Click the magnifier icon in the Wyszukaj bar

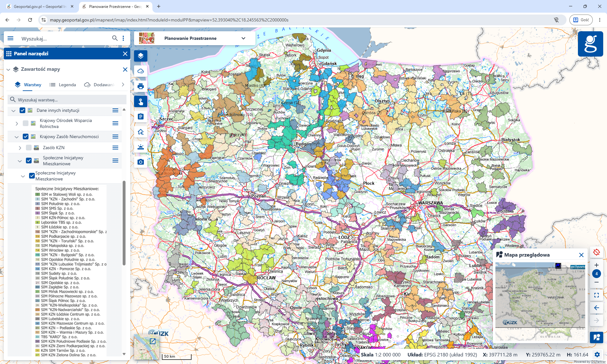tap(115, 38)
